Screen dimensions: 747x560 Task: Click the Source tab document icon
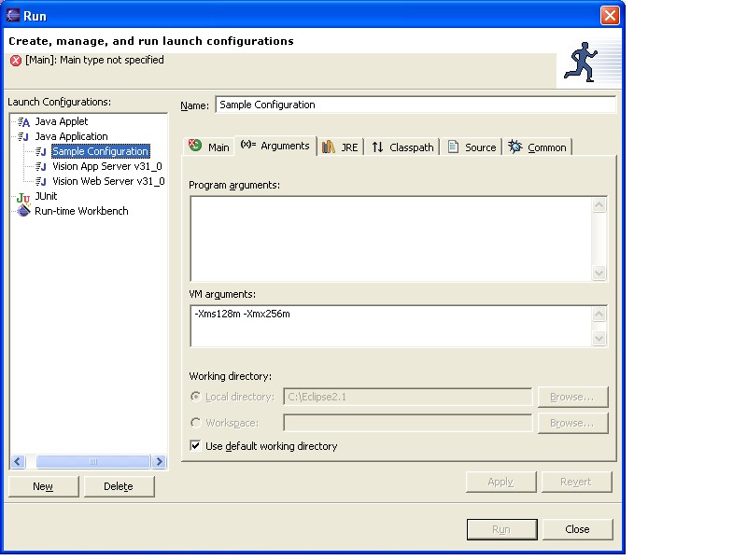pyautogui.click(x=453, y=147)
